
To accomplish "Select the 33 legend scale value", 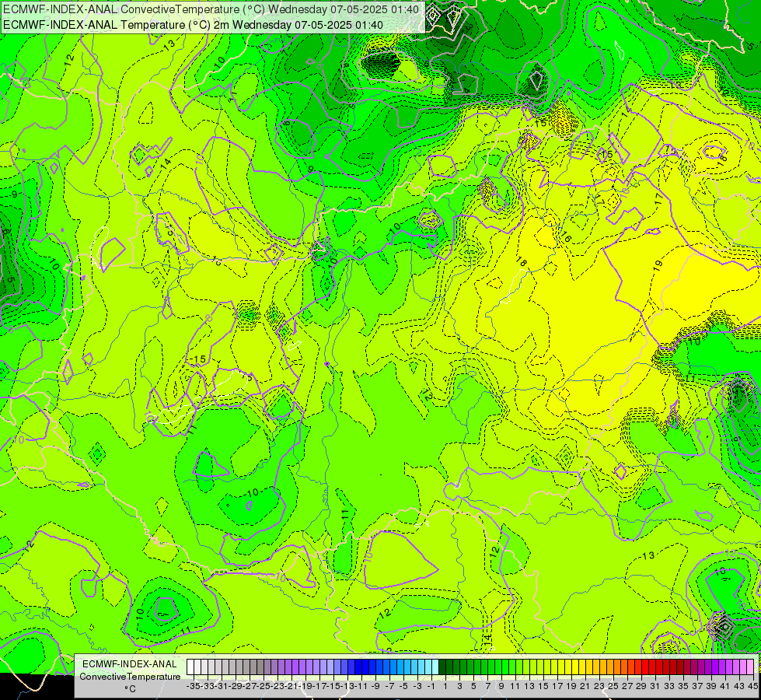I will point(669,686).
